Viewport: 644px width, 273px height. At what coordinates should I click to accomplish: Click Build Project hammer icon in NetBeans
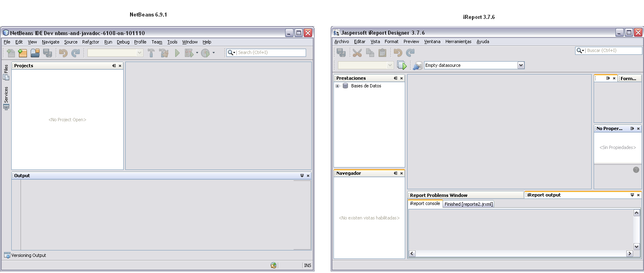(x=151, y=53)
